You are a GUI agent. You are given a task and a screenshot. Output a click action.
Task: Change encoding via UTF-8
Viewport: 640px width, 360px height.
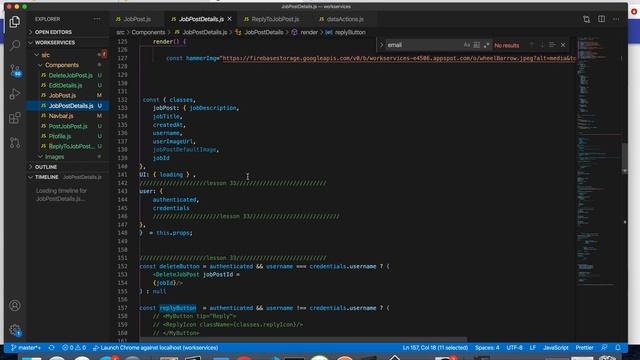click(514, 348)
